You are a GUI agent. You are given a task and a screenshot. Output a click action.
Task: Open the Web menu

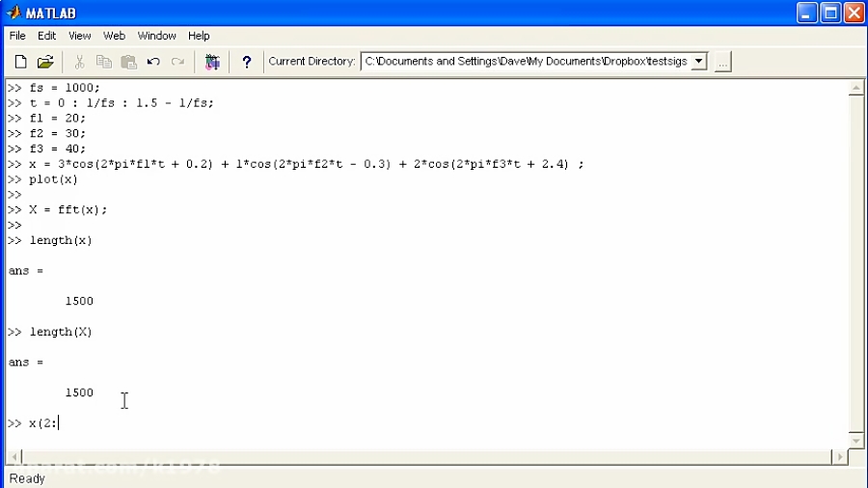[114, 36]
